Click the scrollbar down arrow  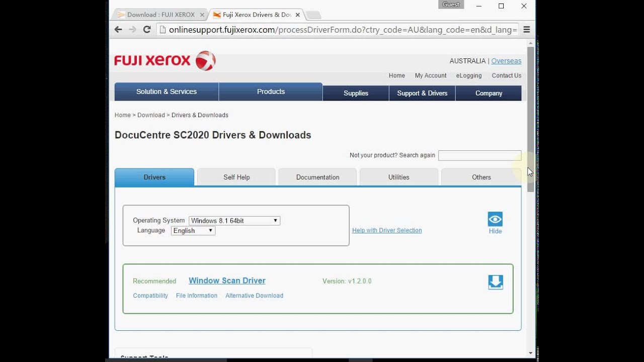tap(530, 353)
